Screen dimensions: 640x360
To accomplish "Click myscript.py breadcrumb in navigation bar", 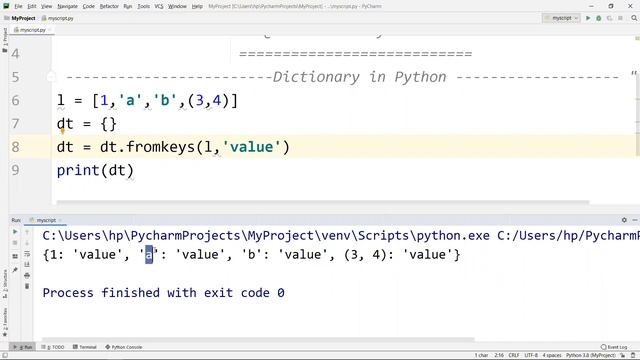I will point(58,18).
